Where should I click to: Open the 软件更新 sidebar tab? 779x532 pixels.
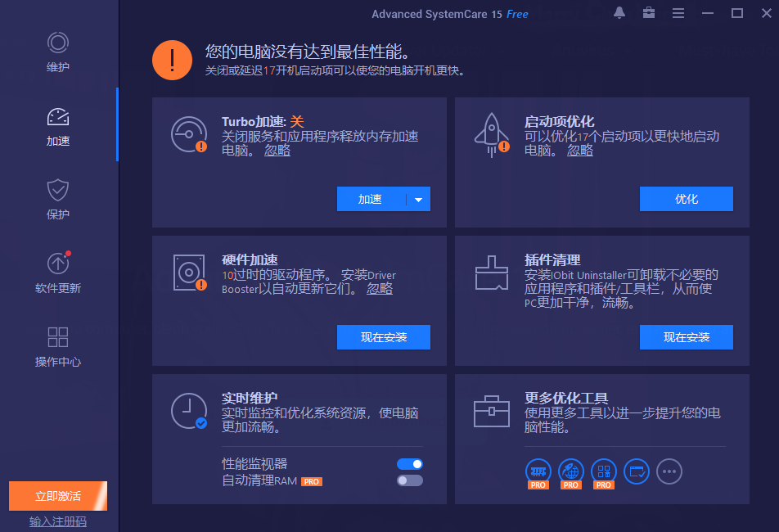click(57, 273)
